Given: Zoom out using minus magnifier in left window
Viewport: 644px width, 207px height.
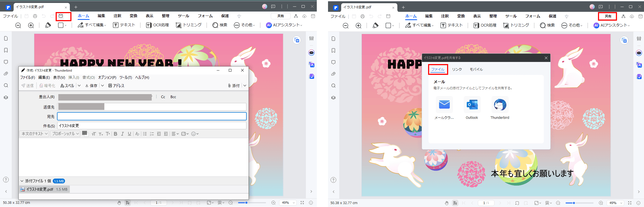Looking at the screenshot, I should click(x=18, y=25).
